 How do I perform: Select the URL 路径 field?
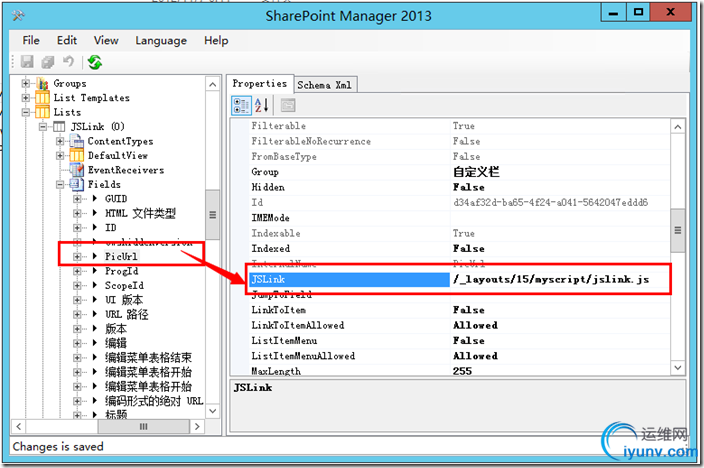(127, 314)
